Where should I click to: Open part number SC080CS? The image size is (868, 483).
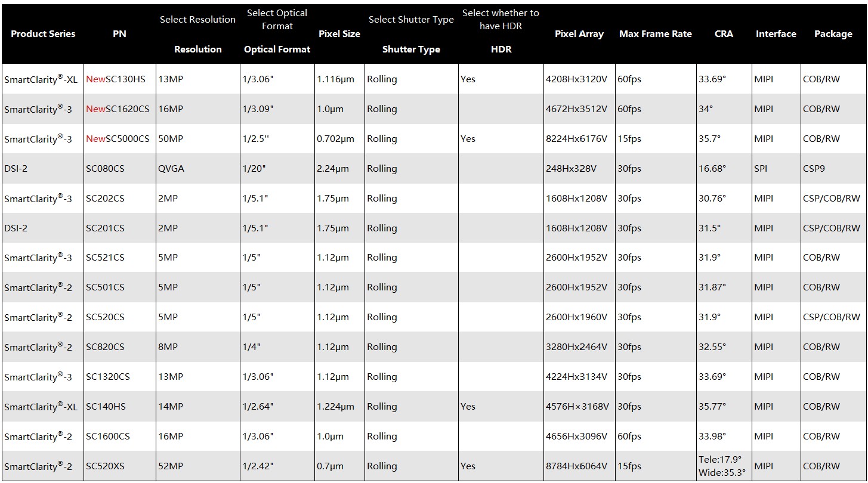tap(105, 169)
